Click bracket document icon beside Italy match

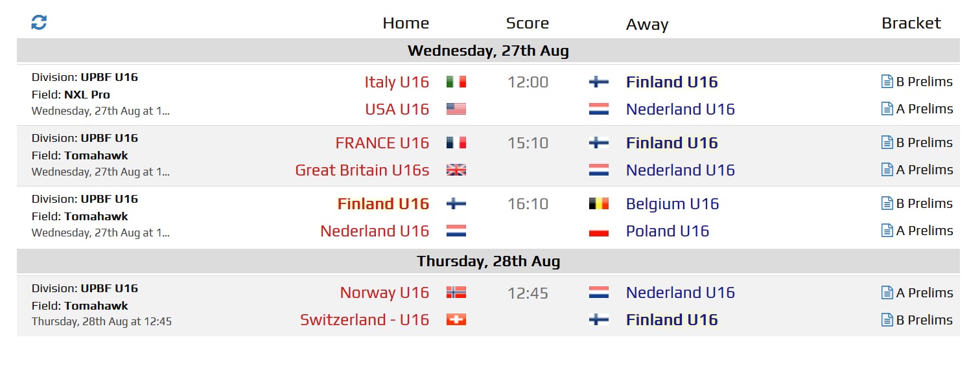click(x=887, y=82)
